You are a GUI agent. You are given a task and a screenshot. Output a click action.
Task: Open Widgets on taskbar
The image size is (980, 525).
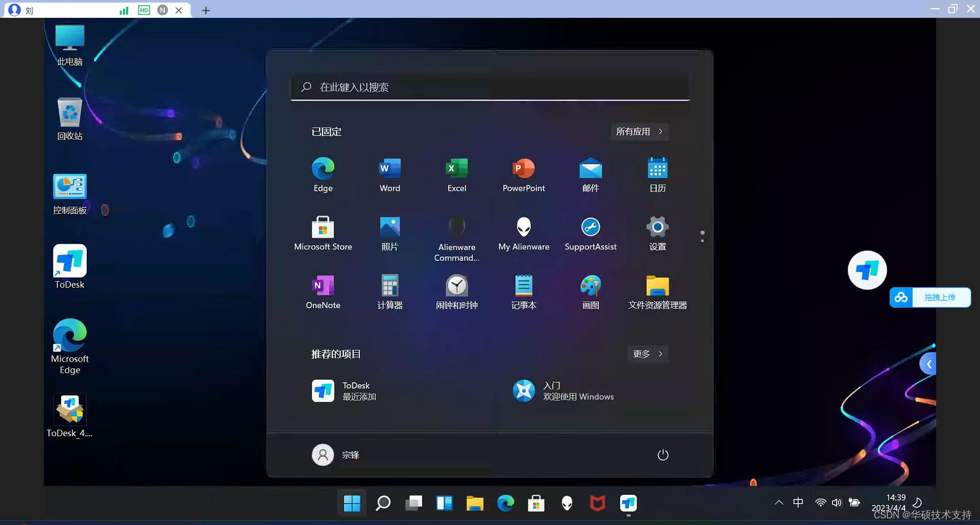(444, 504)
